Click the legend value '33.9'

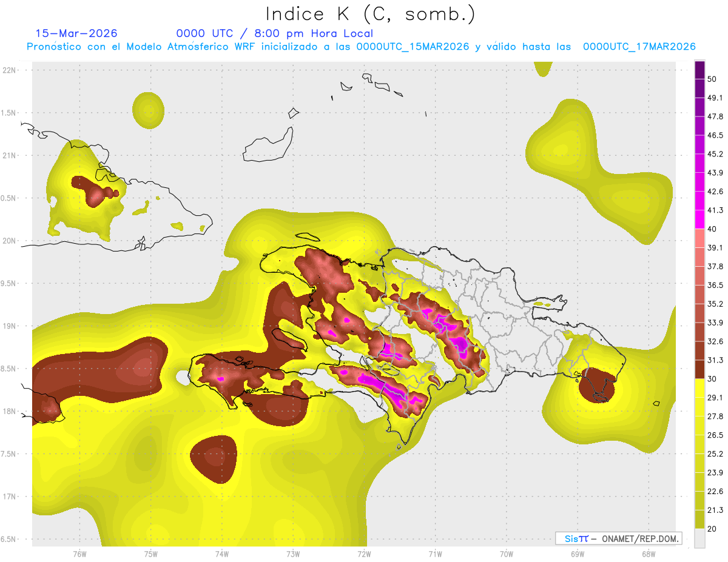pyautogui.click(x=715, y=323)
